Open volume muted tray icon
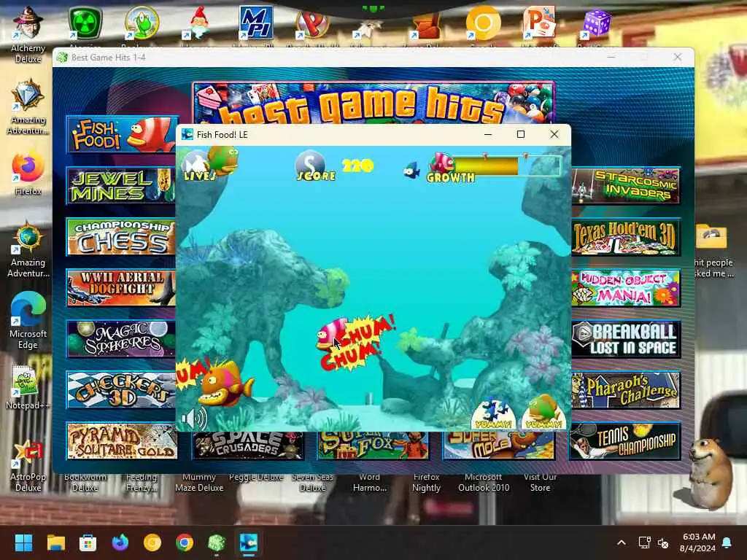 (662, 542)
